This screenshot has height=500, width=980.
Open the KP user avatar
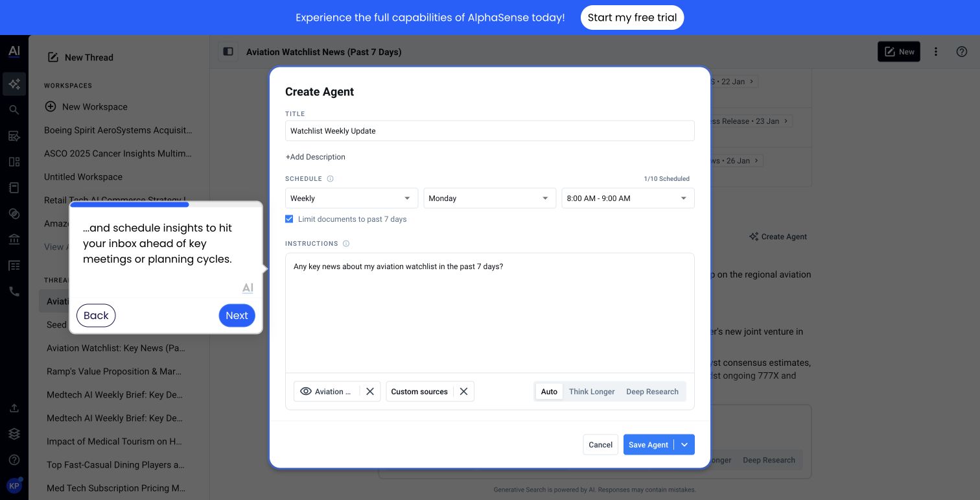(x=14, y=485)
